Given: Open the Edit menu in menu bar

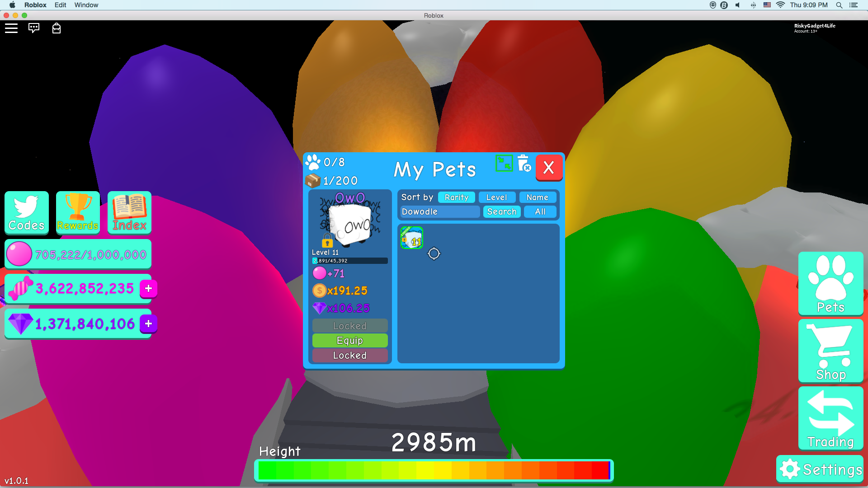Looking at the screenshot, I should click(x=60, y=5).
